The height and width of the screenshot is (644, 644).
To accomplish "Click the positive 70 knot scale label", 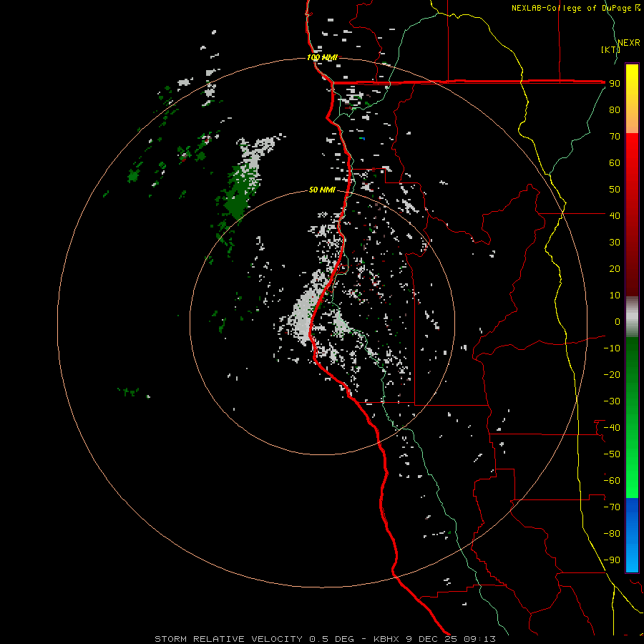I will 615,137.
